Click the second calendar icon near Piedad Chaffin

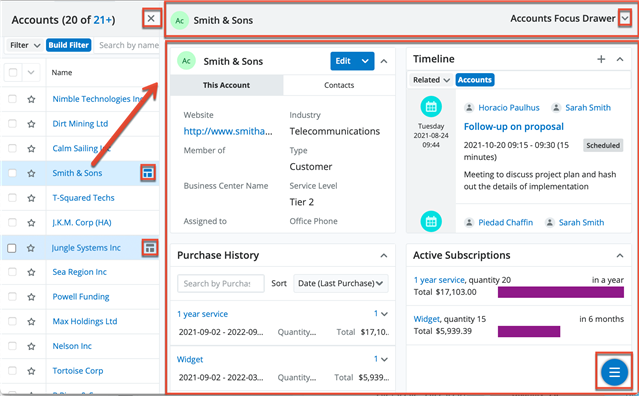pyautogui.click(x=431, y=222)
